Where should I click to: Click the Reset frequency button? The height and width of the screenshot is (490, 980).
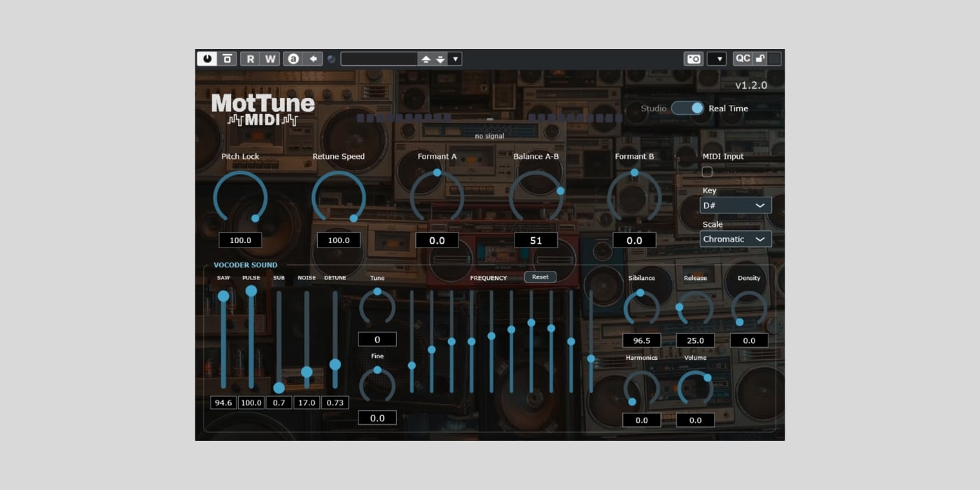tap(540, 277)
